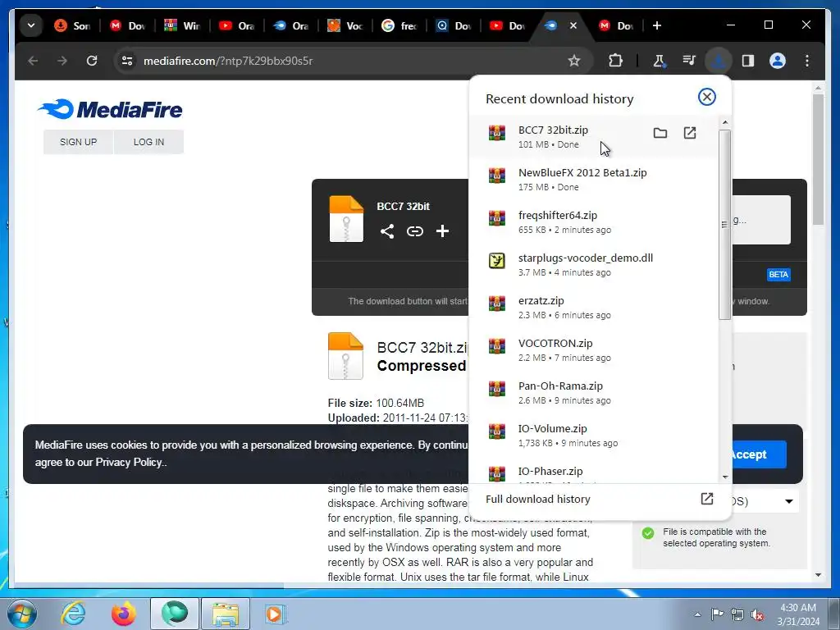Click scroll down arrow in download list
Screen dimensions: 840x630
pos(725,477)
